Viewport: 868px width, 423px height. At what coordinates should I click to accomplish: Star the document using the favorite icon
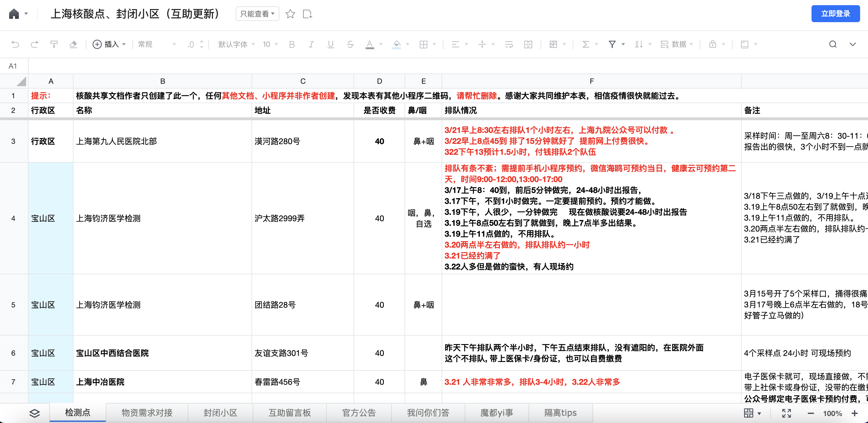point(290,14)
